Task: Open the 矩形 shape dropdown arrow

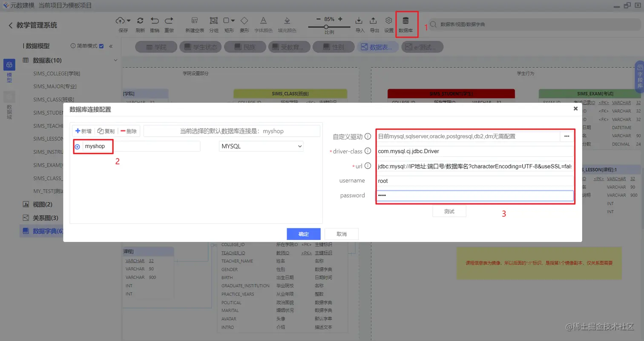Action: point(233,20)
